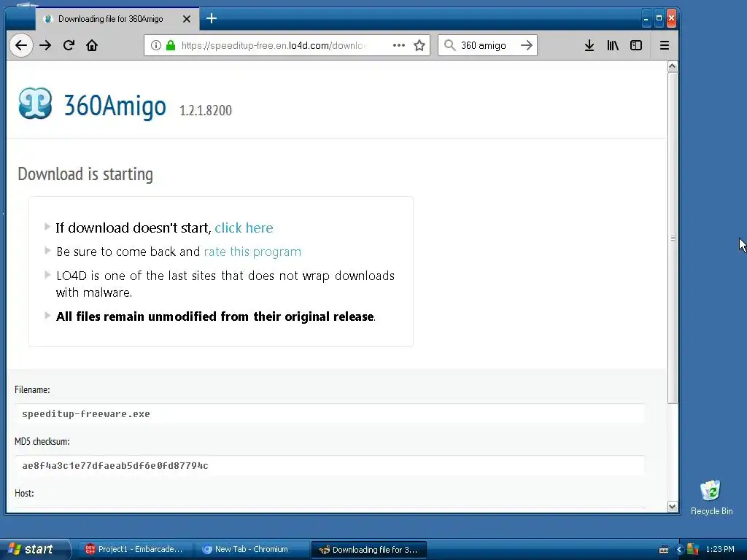
Task: Click the scrollbar up arrow
Action: [x=672, y=66]
